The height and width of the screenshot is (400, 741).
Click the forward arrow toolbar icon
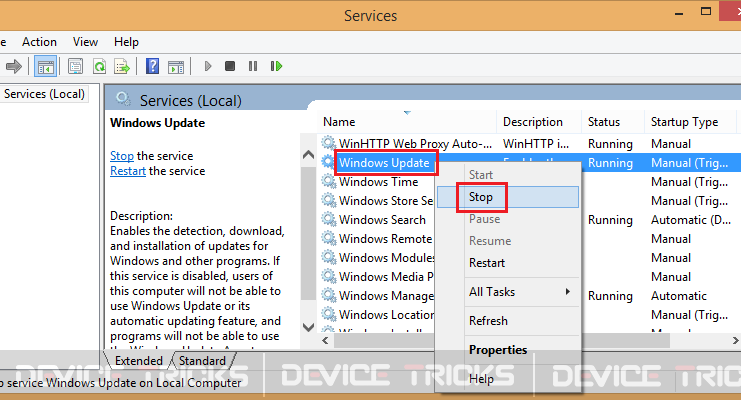tap(13, 66)
